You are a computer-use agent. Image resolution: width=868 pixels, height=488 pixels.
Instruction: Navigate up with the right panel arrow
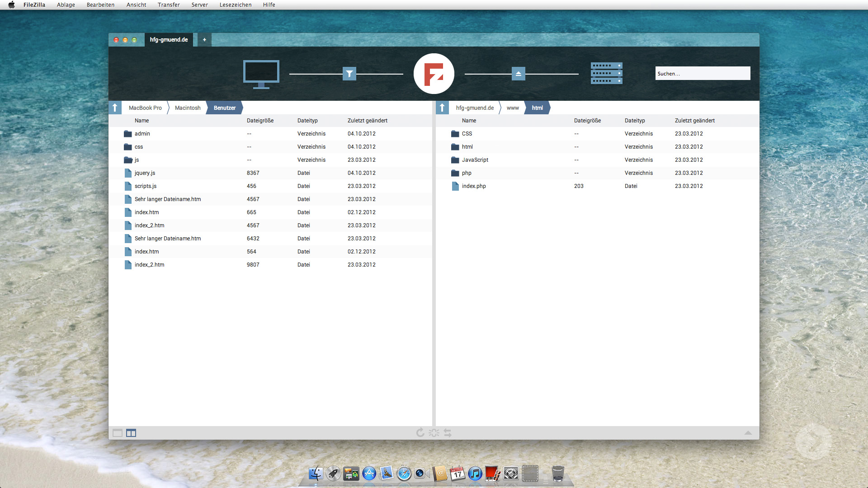click(x=442, y=108)
